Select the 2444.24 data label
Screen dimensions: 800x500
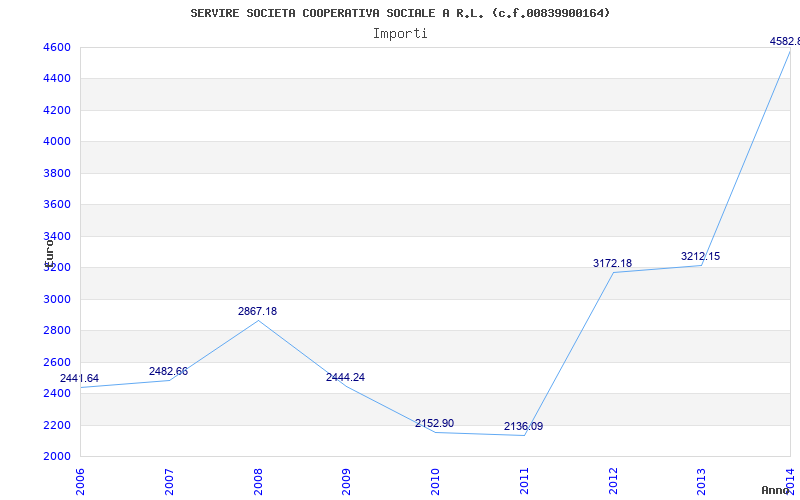[345, 378]
